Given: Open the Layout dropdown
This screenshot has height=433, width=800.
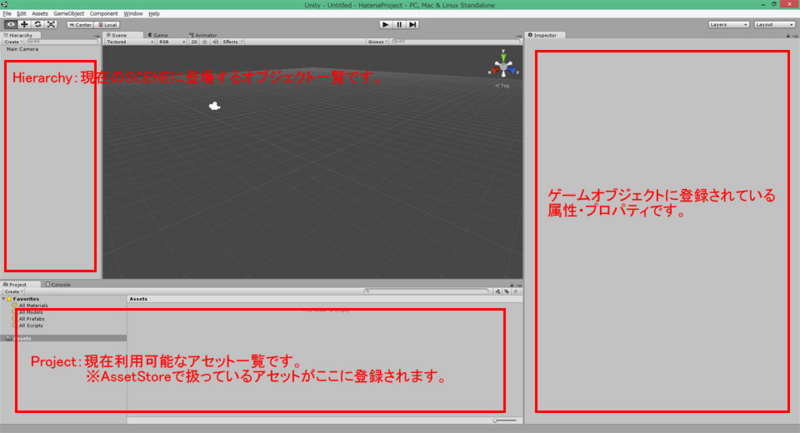Looking at the screenshot, I should tap(774, 24).
